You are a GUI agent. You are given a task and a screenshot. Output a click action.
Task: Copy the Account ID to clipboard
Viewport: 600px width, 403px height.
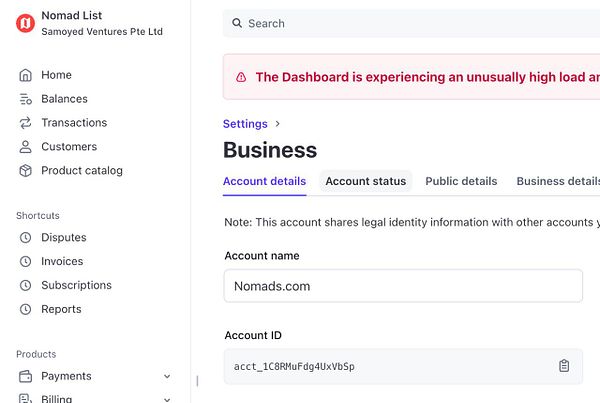pyautogui.click(x=564, y=366)
